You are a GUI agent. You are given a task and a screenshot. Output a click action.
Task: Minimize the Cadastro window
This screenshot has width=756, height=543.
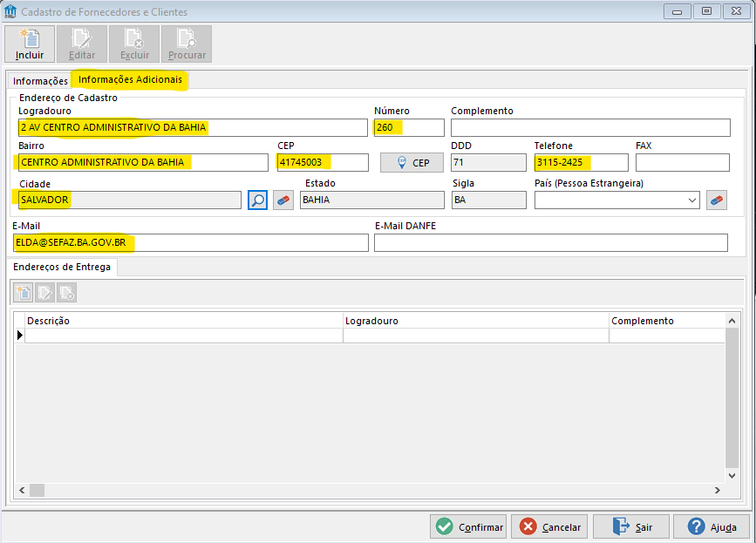pyautogui.click(x=677, y=11)
